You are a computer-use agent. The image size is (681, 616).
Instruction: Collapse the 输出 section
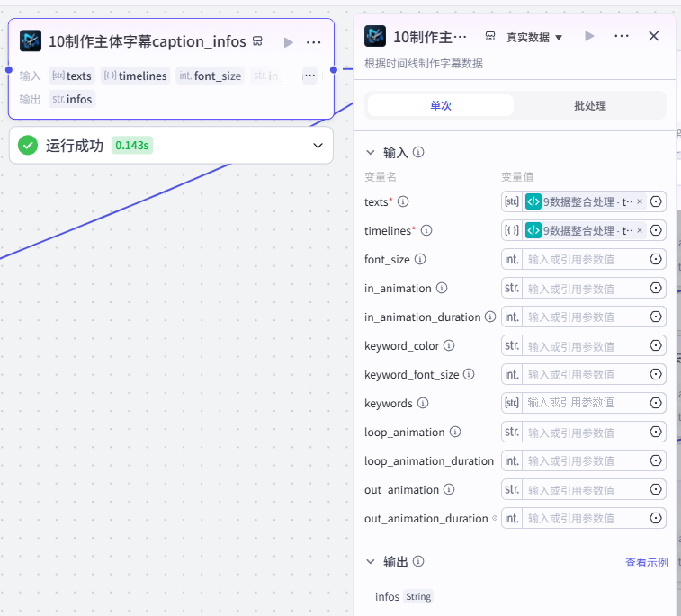[x=371, y=561]
